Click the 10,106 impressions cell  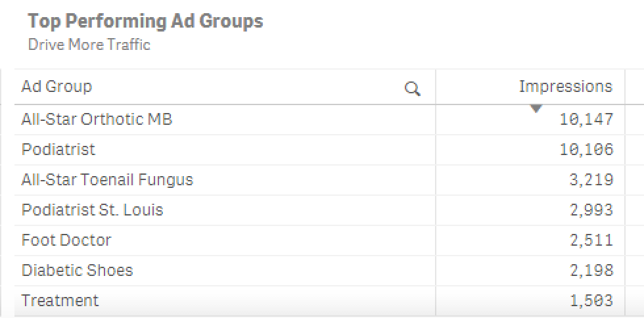coord(586,150)
